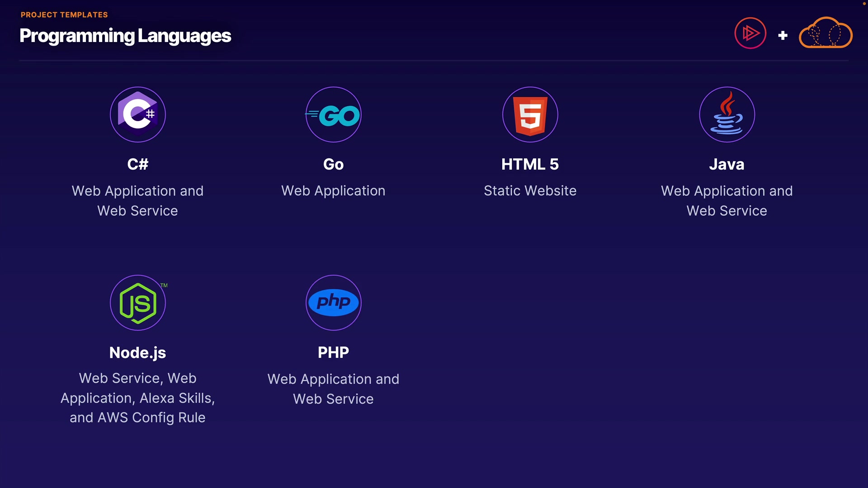Click the C# language logo icon

[x=138, y=114]
